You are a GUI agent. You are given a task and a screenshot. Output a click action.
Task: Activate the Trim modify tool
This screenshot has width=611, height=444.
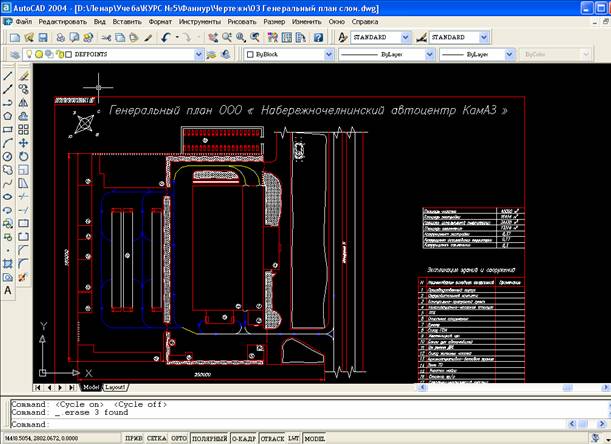[x=23, y=196]
